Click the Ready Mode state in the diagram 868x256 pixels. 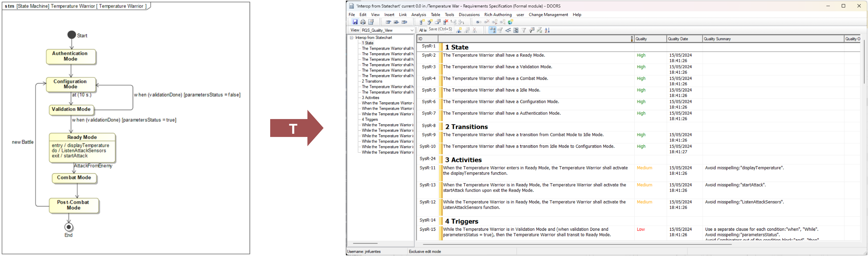pyautogui.click(x=82, y=148)
